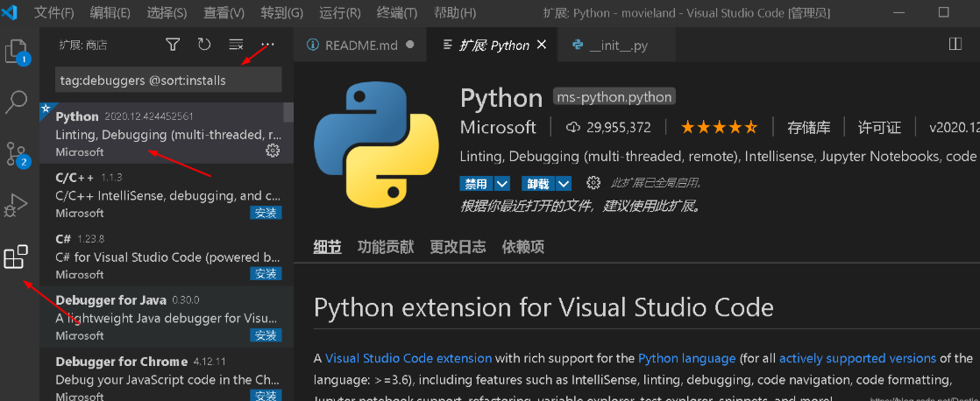Select the Debugger for Java list entry

point(167,317)
